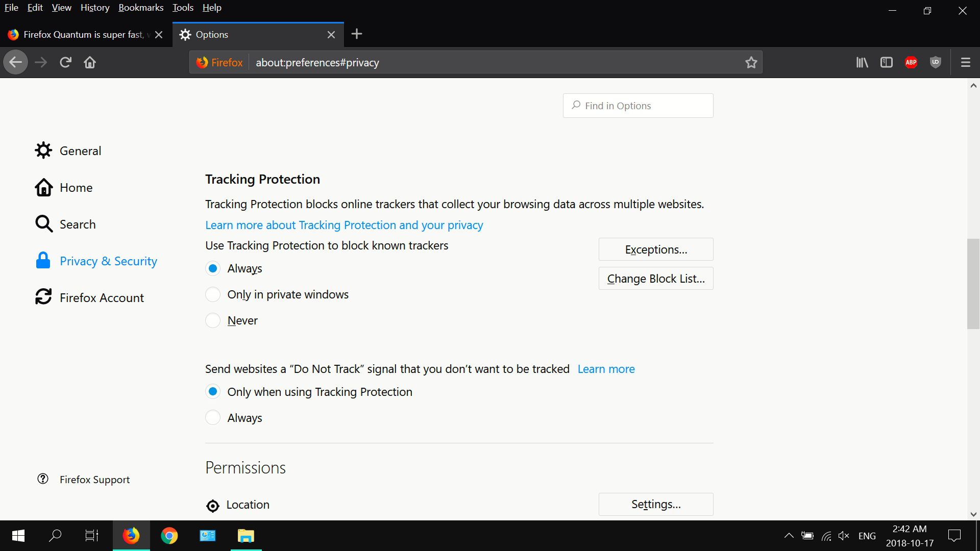The width and height of the screenshot is (980, 551).
Task: Click the forward navigation arrow
Action: (41, 62)
